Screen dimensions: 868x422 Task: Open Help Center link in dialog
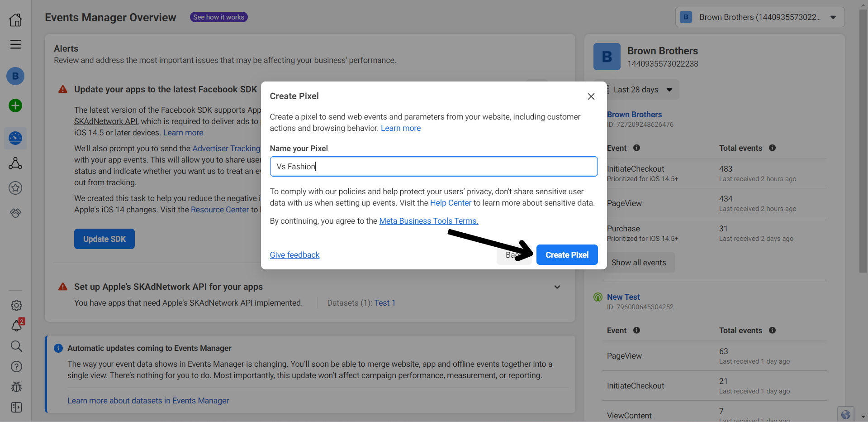pos(451,203)
